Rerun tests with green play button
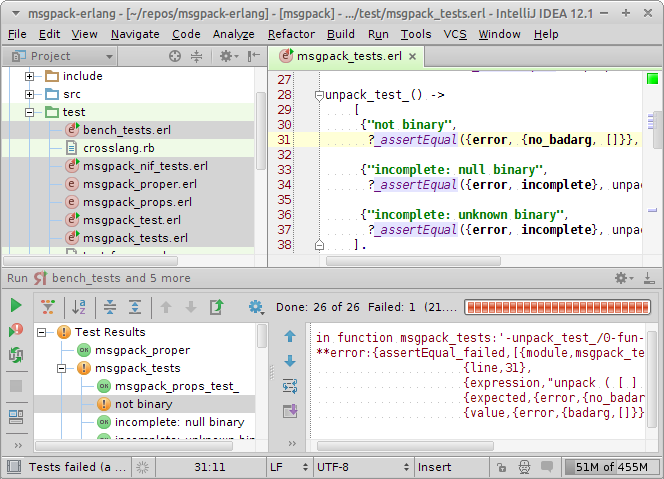This screenshot has height=479, width=664. pyautogui.click(x=16, y=305)
